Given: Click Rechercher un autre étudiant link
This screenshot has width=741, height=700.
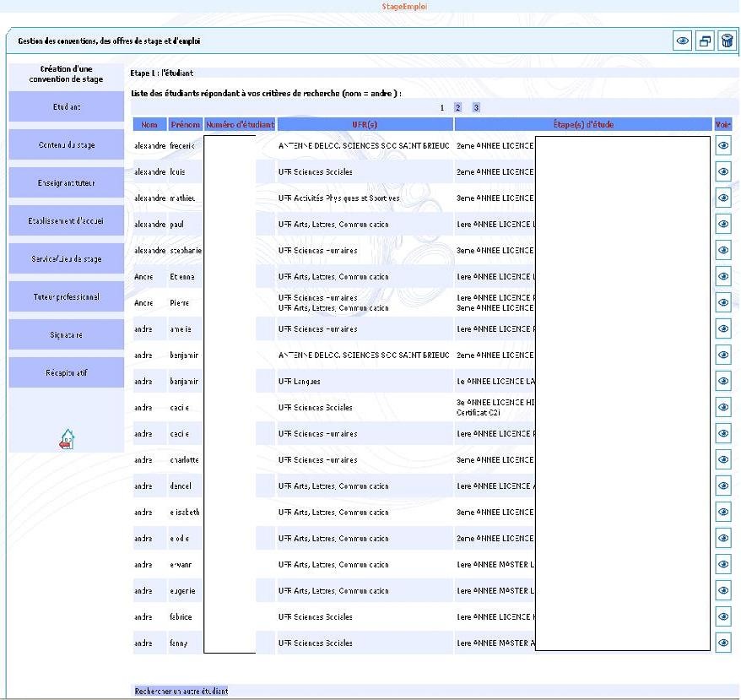Looking at the screenshot, I should (x=181, y=691).
